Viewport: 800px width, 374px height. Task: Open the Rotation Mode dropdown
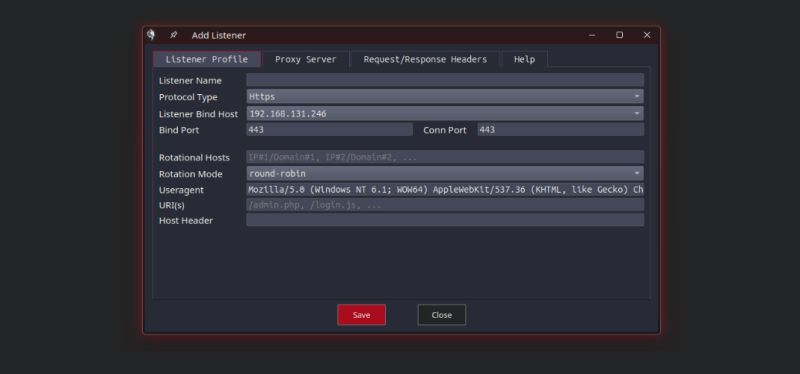(445, 173)
